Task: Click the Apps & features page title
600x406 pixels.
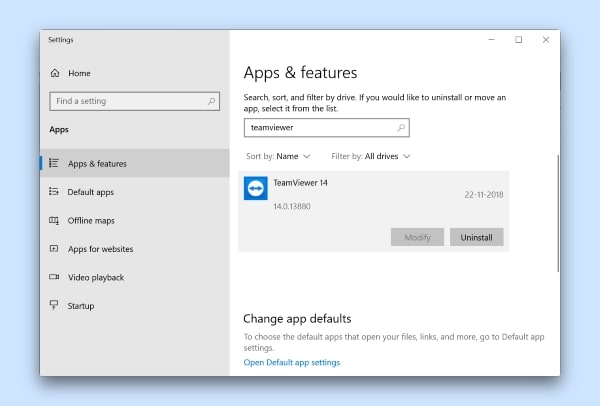Action: click(300, 73)
